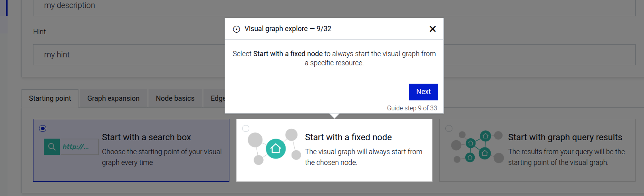Click the 'Start with a search box' heading
This screenshot has height=196, width=644.
(146, 137)
